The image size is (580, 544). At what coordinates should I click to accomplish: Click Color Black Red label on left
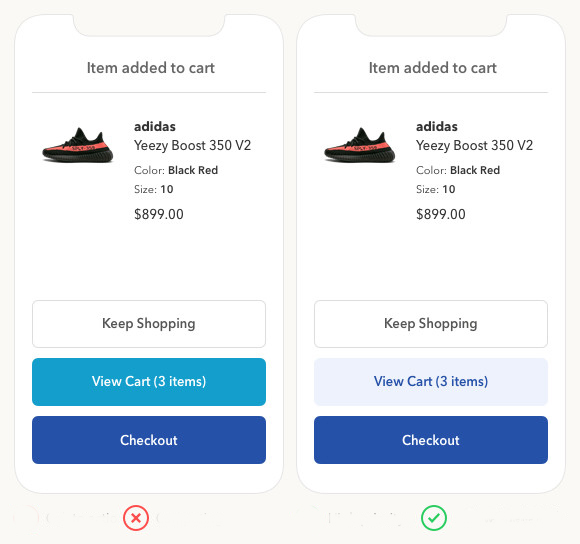point(176,170)
